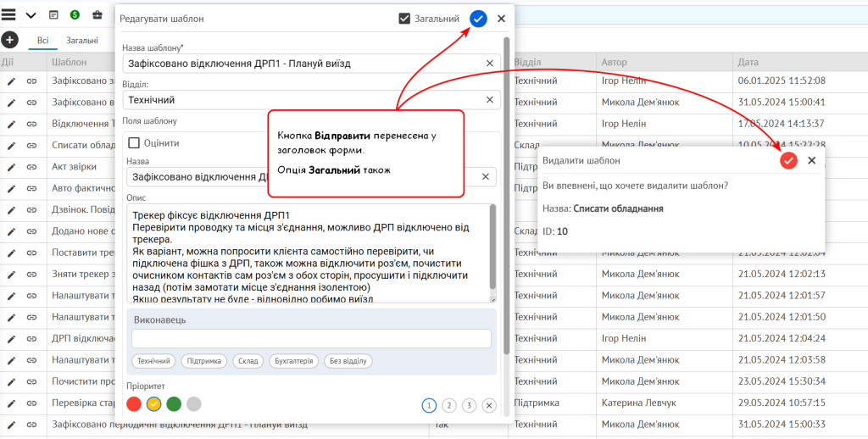Viewport: 868px width, 439px height.
Task: Select the Технічний department chip
Action: [153, 361]
